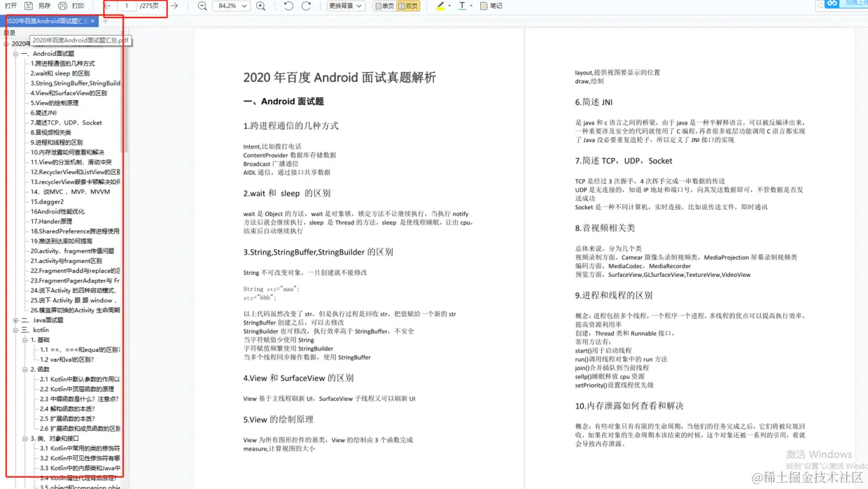868x489 pixels.
Task: Open outline item 8.音视频相关类
Action: tap(50, 132)
